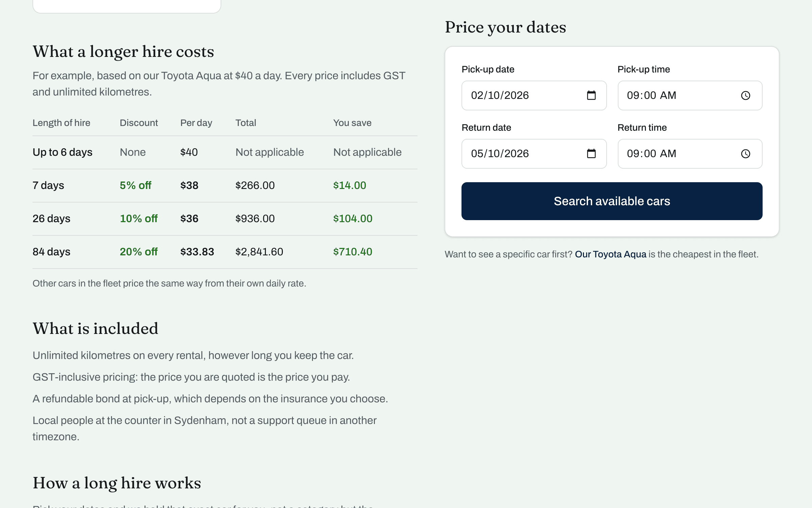The image size is (812, 508).
Task: Click the 84 days row label
Action: [51, 252]
